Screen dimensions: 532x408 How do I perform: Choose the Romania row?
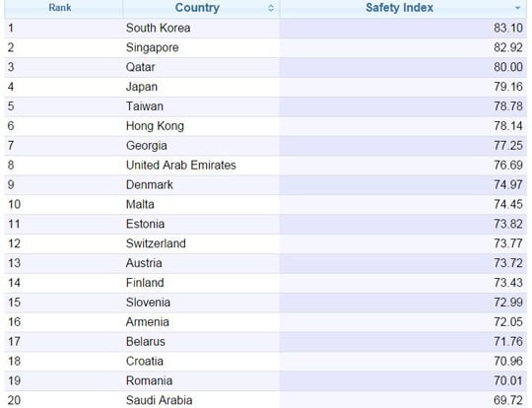[266, 380]
